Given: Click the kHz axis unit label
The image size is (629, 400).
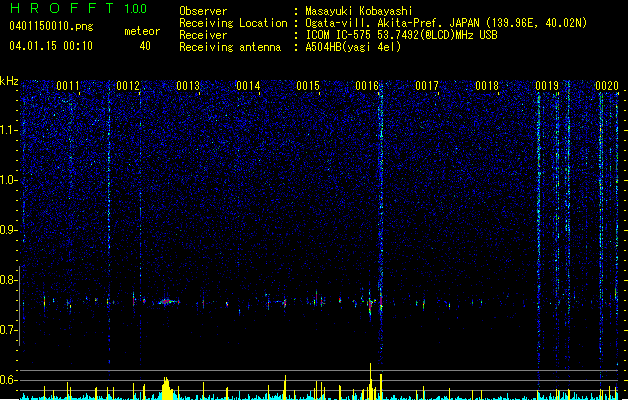Looking at the screenshot, I should click(x=9, y=81).
